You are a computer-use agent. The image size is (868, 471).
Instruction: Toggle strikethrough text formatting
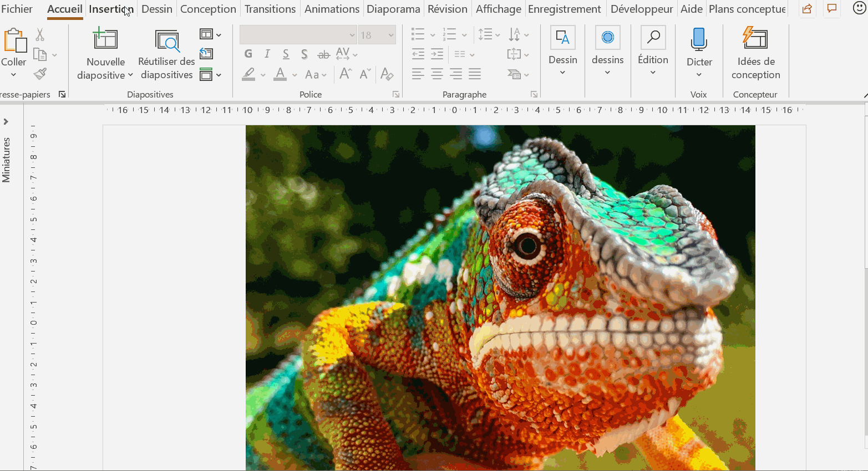(323, 54)
